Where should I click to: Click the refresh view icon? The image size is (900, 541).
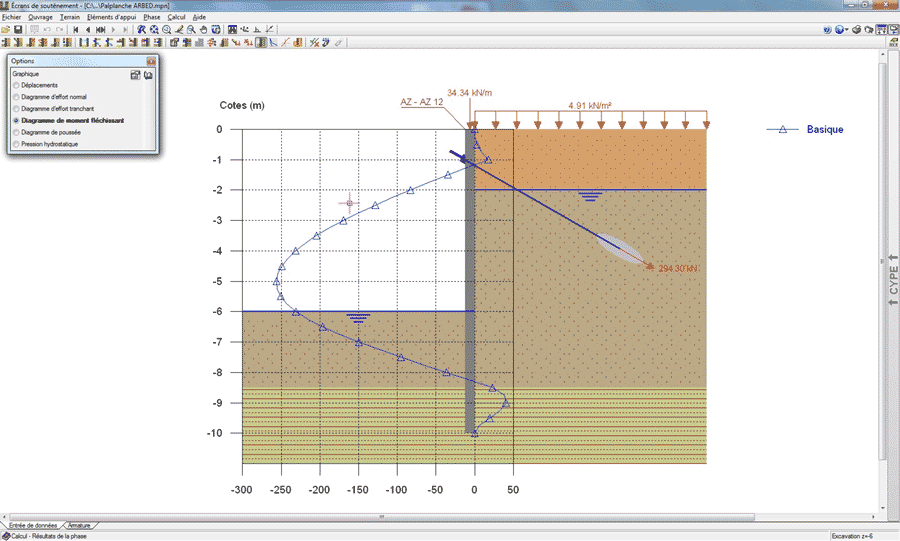coord(216,29)
